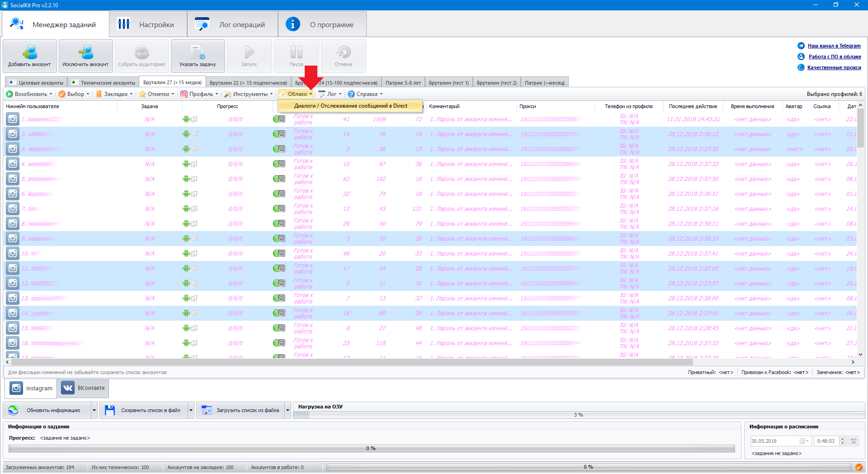This screenshot has height=474, width=868.
Task: Open the Возобновить dropdown menu
Action: [29, 94]
